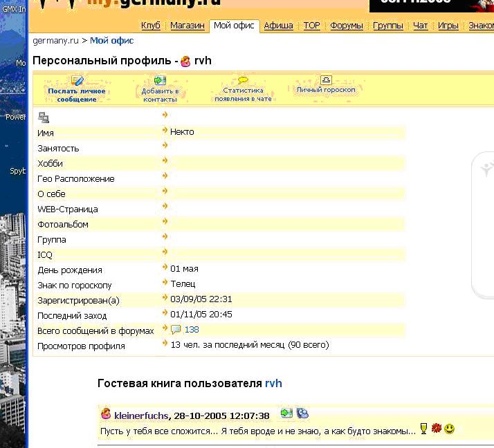Image resolution: width=494 pixels, height=448 pixels.
Task: Open the Личный гороскоп link
Action: coord(326,90)
